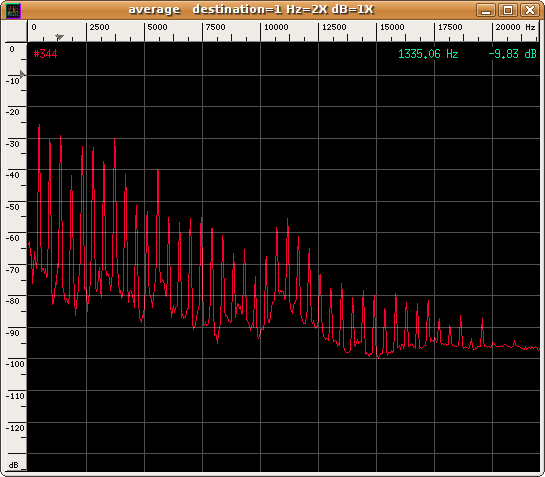This screenshot has width=545, height=477.
Task: Click the baudline window menu icon
Action: pos(13,10)
